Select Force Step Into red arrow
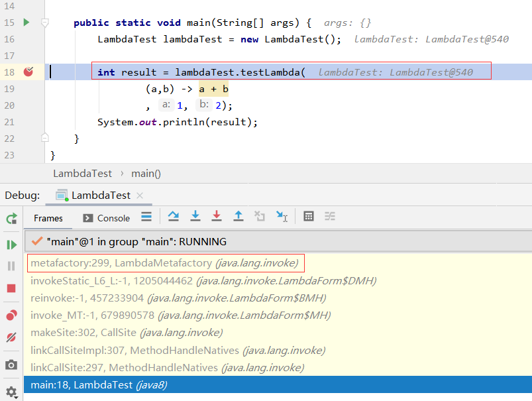The width and height of the screenshot is (532, 401). click(x=217, y=217)
